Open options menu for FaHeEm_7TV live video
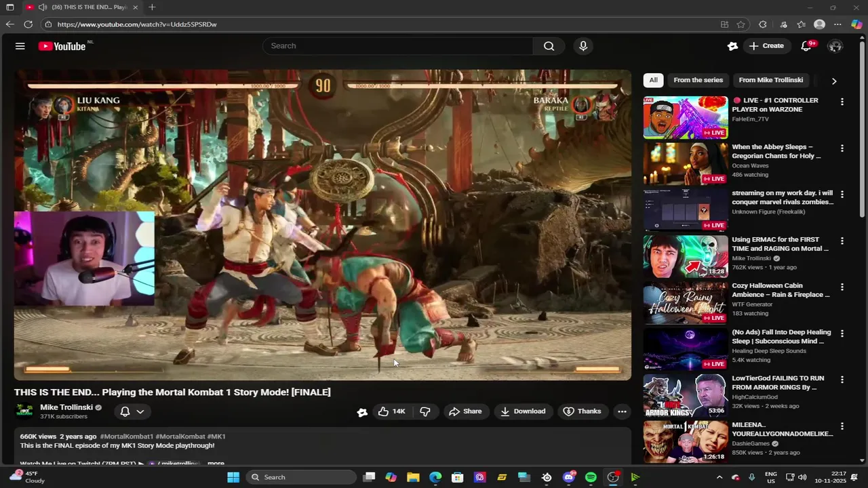 click(x=842, y=102)
